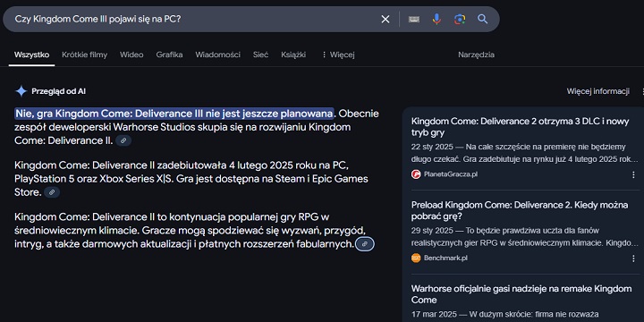Open PlanetaGracza.pl source name
Image resolution: width=644 pixels, height=322 pixels.
click(x=451, y=174)
